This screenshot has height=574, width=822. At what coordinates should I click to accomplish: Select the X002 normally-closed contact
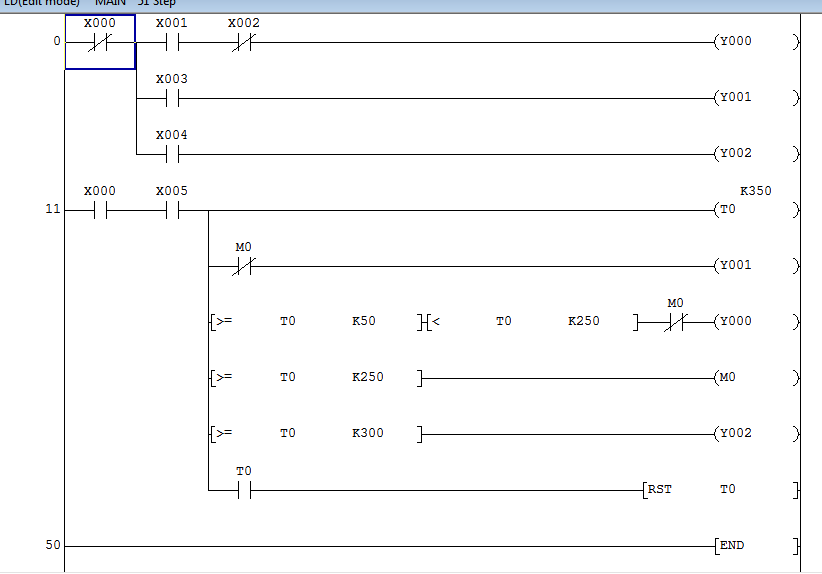(244, 42)
